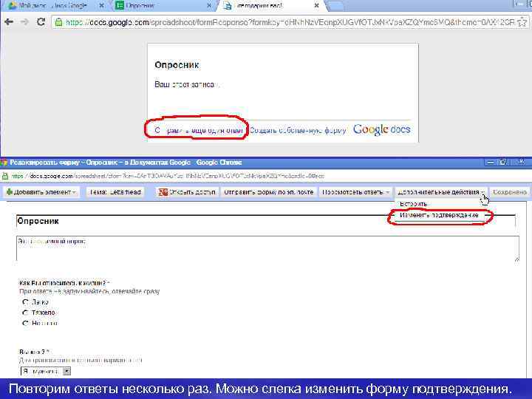Click the 'Опросник' heading on the confirmation page
This screenshot has height=399, width=532.
(x=177, y=65)
